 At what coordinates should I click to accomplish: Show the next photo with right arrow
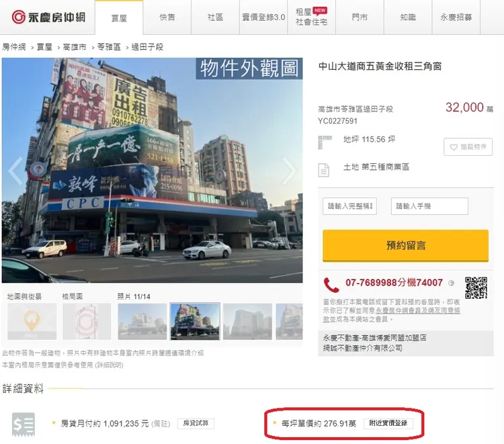coord(289,171)
